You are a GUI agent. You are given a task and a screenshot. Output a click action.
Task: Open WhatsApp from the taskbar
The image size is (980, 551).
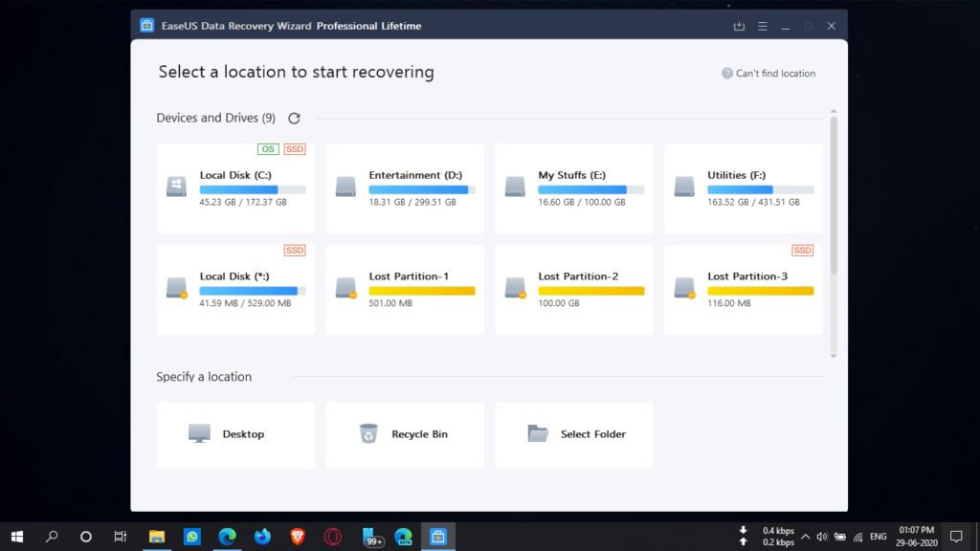coord(191,537)
